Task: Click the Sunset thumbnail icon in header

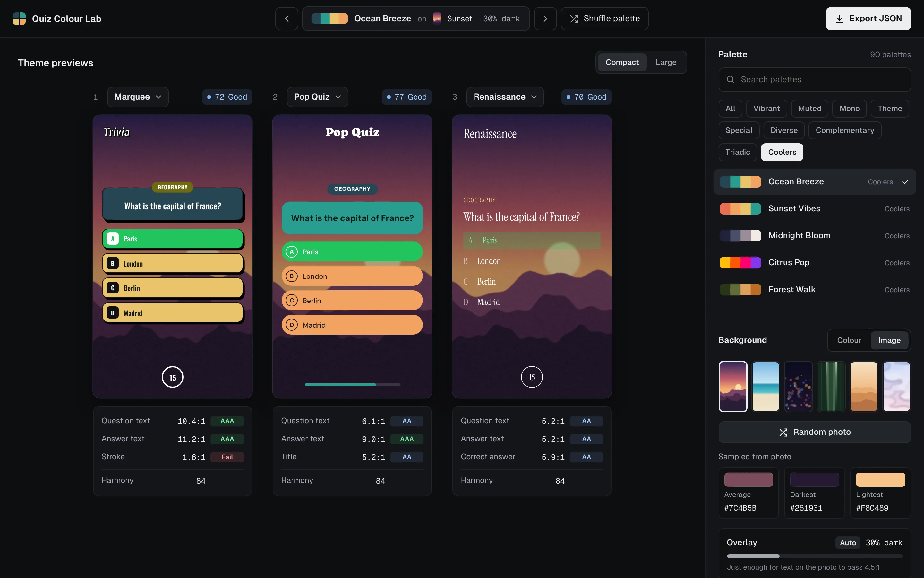Action: tap(437, 18)
